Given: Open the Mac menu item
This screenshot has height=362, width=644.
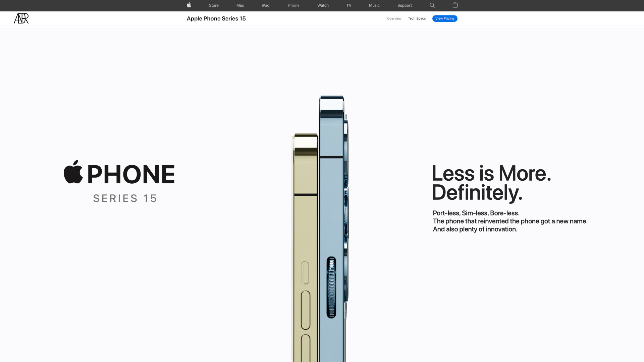Looking at the screenshot, I should pos(240,5).
